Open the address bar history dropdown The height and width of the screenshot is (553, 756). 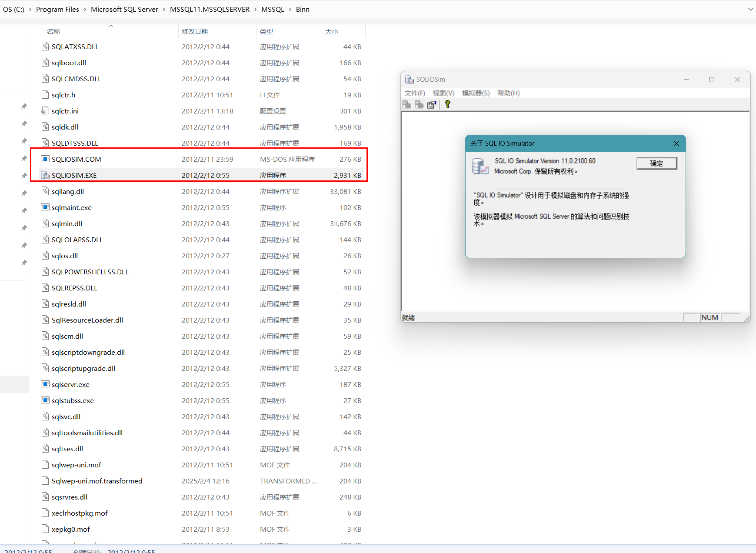tap(750, 9)
